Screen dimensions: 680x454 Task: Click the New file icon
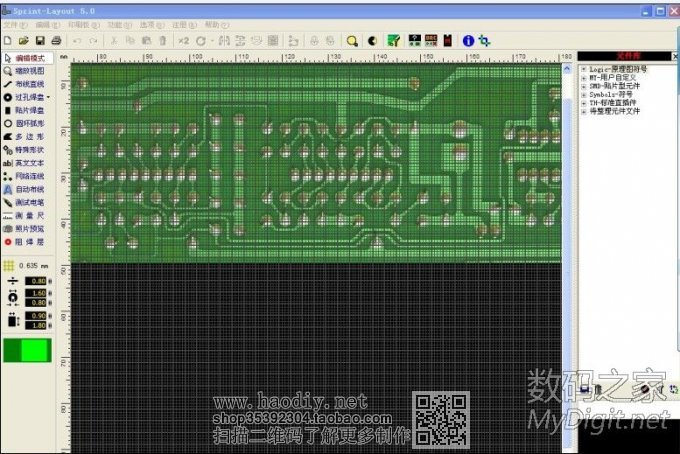(8, 41)
